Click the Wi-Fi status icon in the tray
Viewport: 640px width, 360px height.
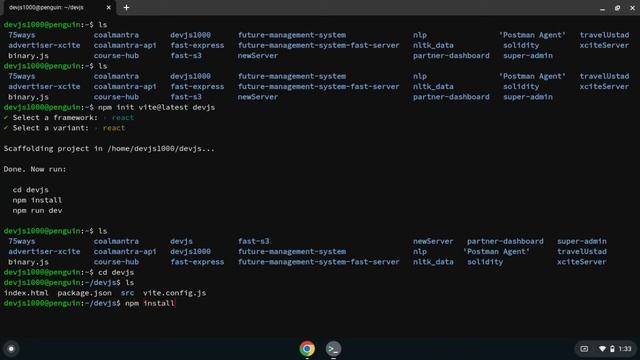pos(602,349)
